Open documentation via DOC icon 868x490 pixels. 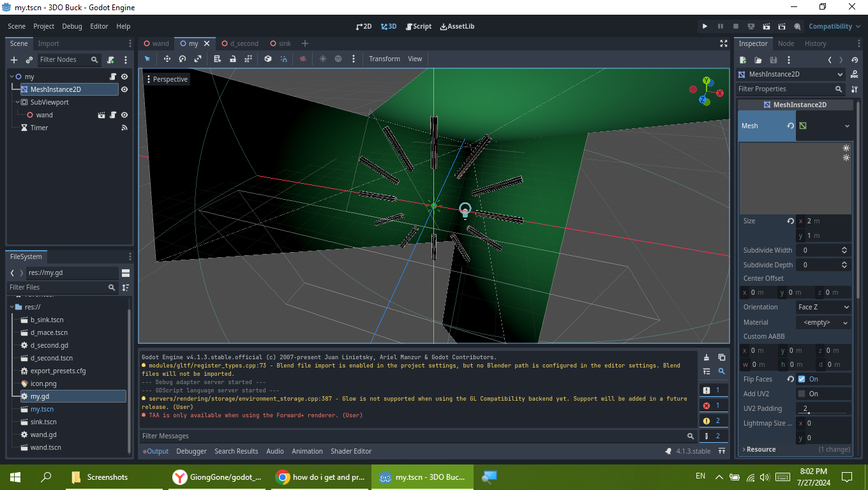tap(854, 74)
